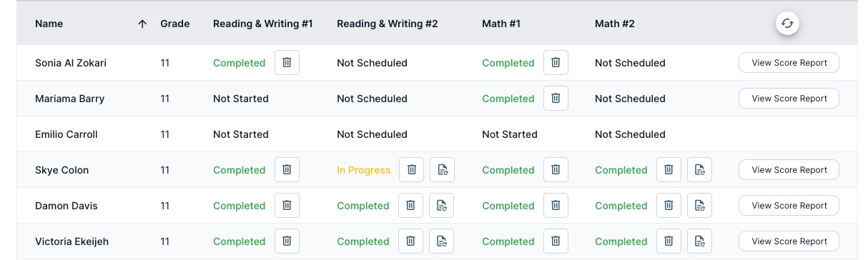868x260 pixels.
Task: Delete Victoria Ekeijeh's Math #1 result
Action: [x=556, y=241]
